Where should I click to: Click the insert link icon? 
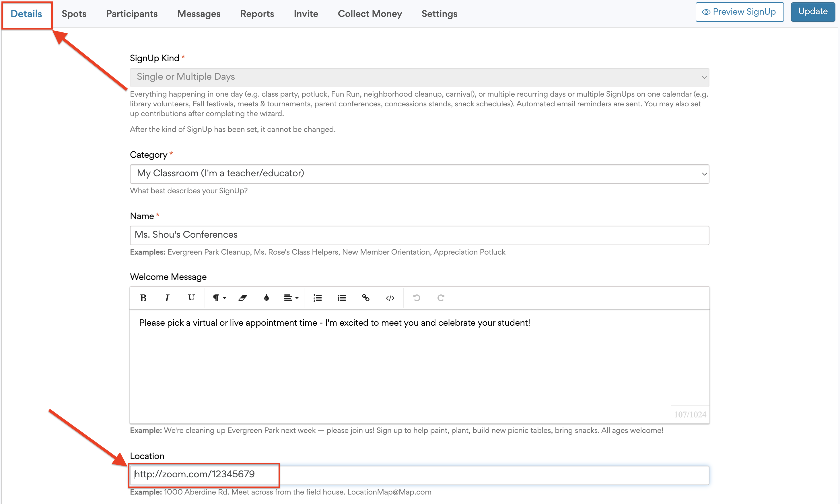(x=365, y=298)
